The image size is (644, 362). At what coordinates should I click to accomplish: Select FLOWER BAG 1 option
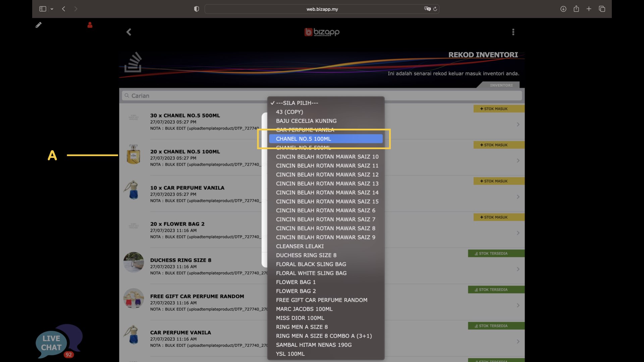coord(326,282)
